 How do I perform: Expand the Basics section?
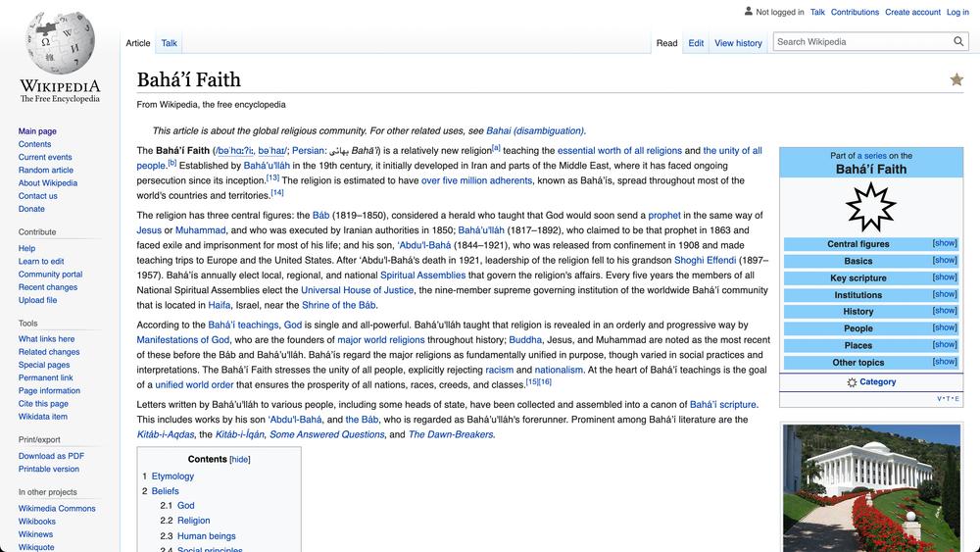tap(945, 260)
